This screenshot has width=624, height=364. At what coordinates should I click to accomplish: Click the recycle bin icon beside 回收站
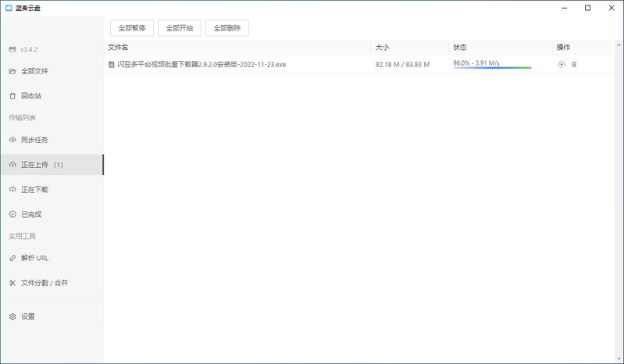coord(12,96)
